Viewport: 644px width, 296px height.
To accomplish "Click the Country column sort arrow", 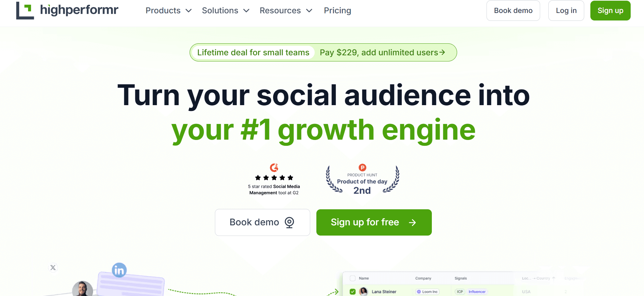I will coord(554,278).
